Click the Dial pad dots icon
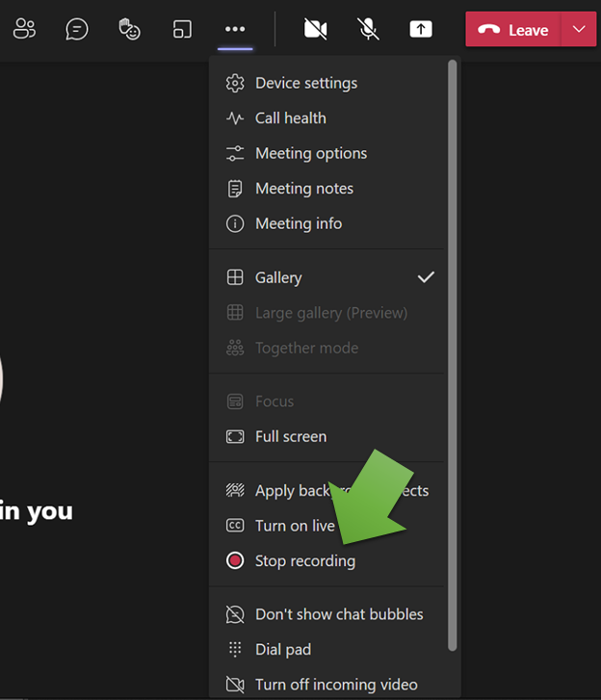The height and width of the screenshot is (700, 601). pyautogui.click(x=235, y=649)
